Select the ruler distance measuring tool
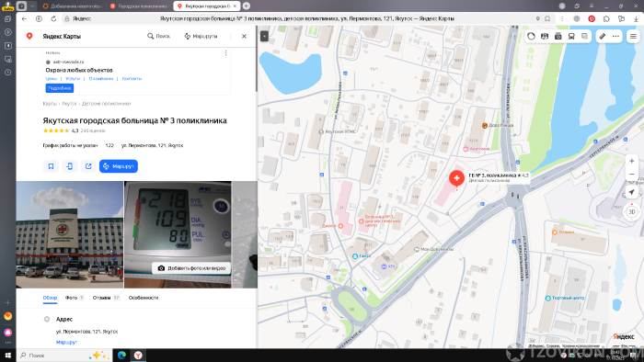 [602, 36]
